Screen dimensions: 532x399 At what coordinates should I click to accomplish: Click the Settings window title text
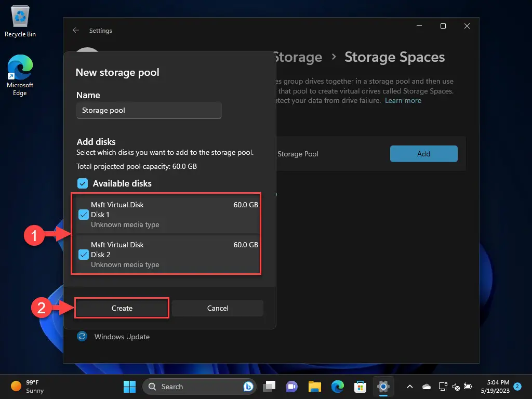[x=100, y=31]
